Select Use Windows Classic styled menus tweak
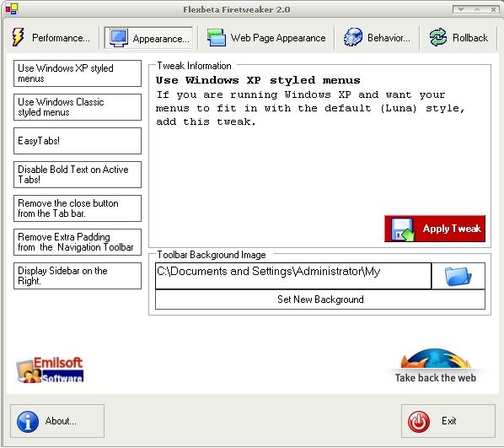 tap(78, 107)
